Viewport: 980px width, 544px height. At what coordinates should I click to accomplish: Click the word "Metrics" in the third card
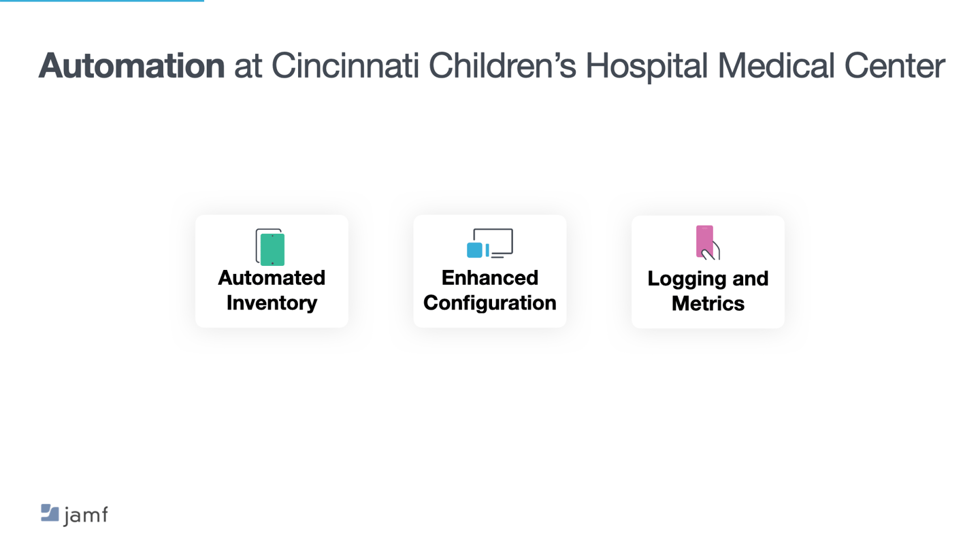coord(708,303)
